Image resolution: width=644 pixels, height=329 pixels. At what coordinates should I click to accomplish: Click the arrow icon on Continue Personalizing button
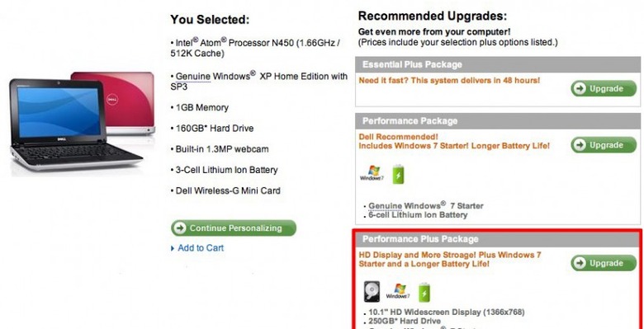(x=179, y=228)
